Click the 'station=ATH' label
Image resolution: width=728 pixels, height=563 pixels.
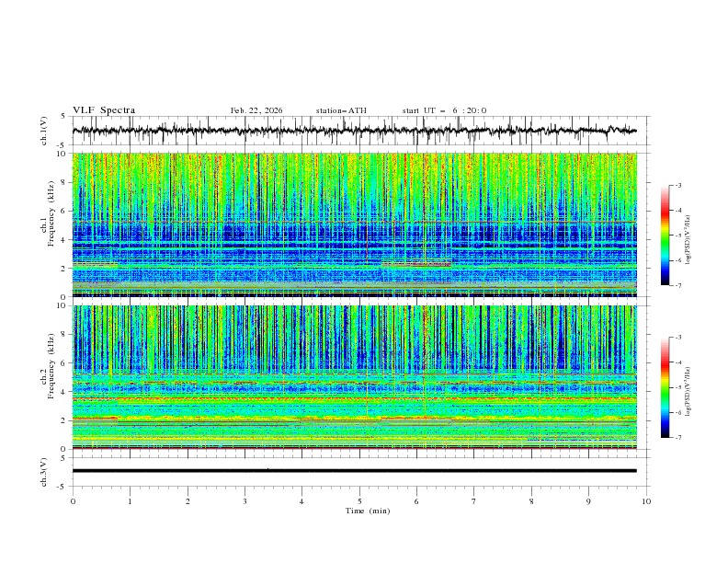click(341, 110)
